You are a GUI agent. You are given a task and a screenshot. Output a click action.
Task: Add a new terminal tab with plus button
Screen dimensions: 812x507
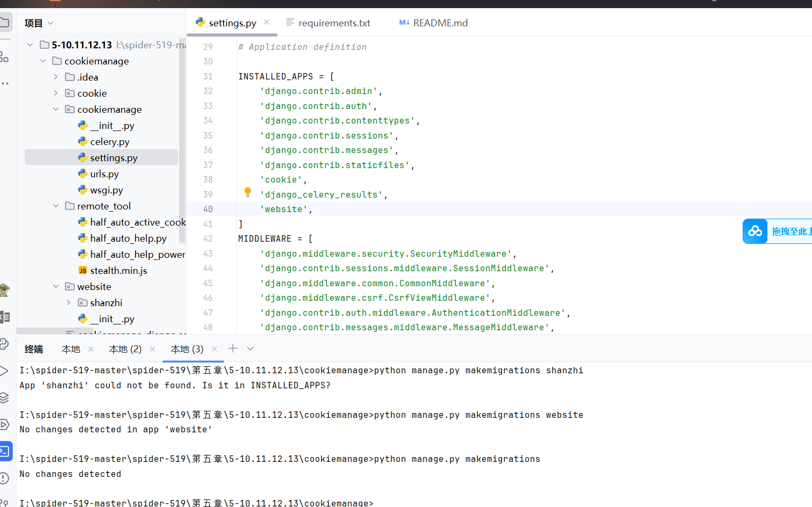233,349
